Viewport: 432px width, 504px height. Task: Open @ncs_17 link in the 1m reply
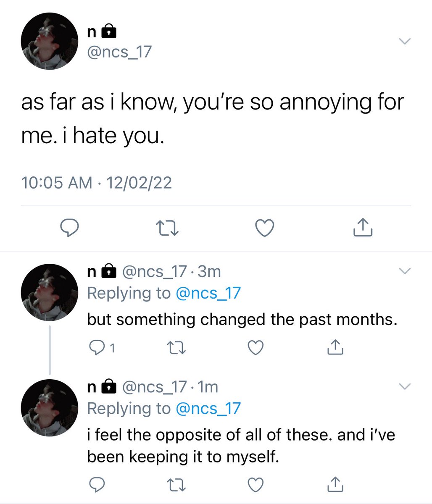coord(208,408)
